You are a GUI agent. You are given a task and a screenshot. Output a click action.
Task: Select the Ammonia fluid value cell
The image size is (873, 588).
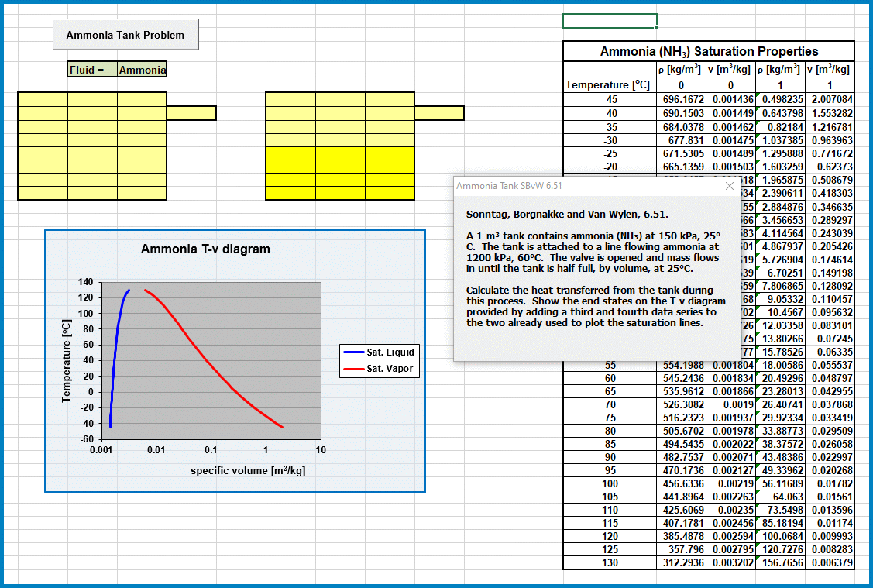point(142,70)
